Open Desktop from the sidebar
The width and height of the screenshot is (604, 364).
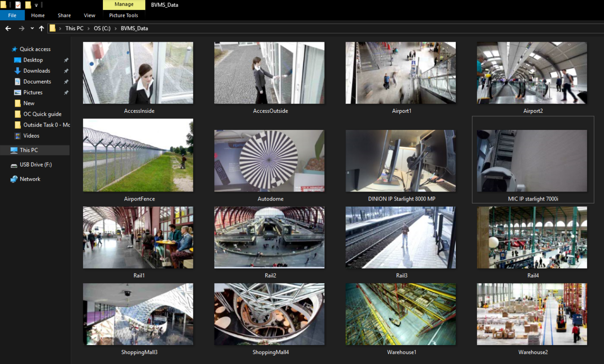pos(33,60)
